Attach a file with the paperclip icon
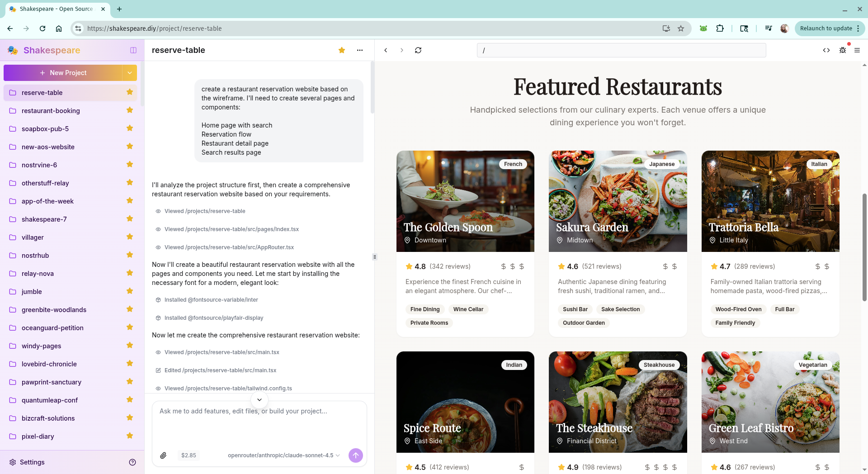 pyautogui.click(x=164, y=455)
